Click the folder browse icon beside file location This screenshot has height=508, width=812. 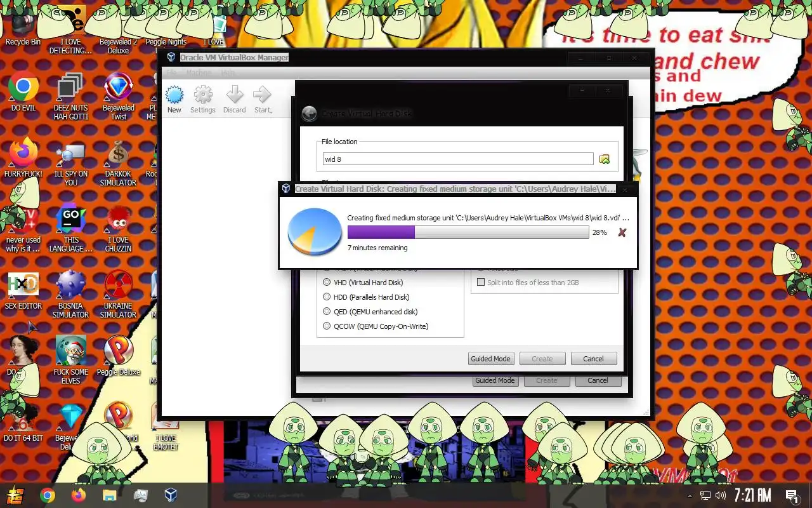(x=605, y=159)
